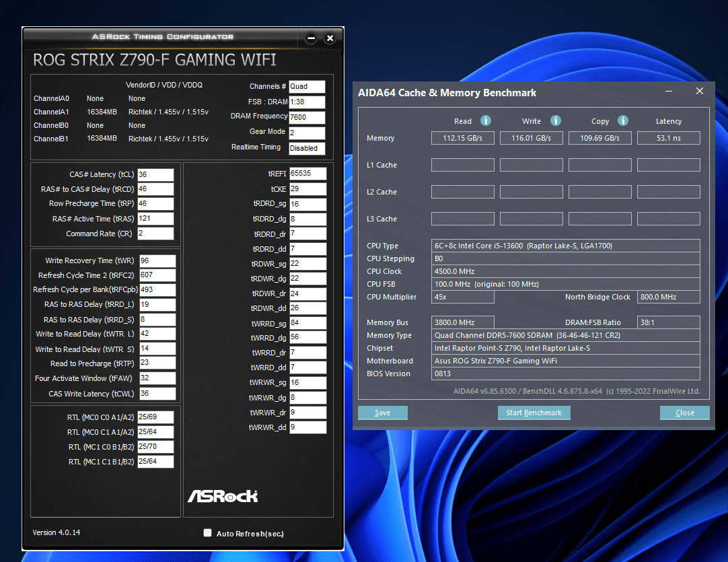The image size is (728, 562).
Task: Click the CAS# Latency (tCL) field
Action: click(155, 174)
